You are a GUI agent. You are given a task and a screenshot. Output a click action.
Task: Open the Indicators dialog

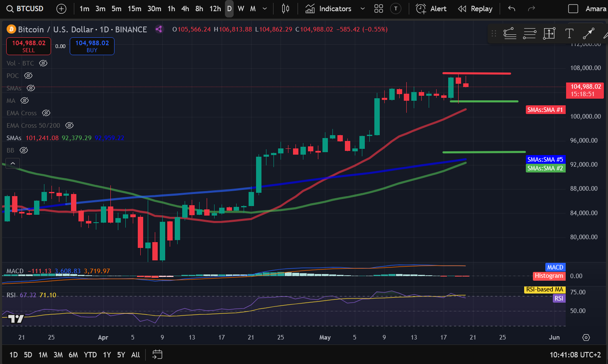[x=329, y=9]
